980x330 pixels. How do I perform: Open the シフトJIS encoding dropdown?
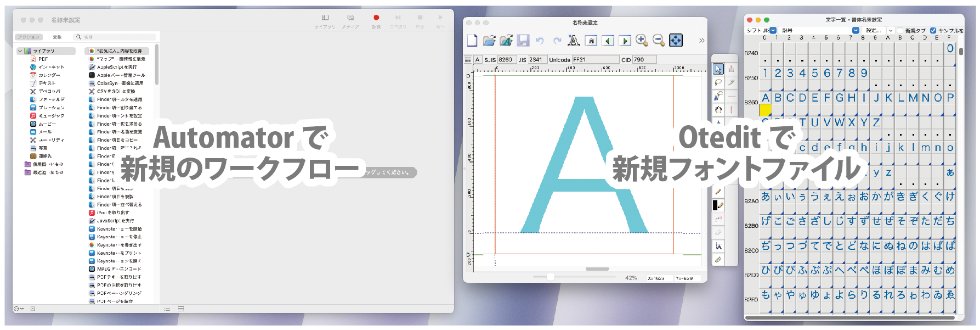click(x=773, y=30)
